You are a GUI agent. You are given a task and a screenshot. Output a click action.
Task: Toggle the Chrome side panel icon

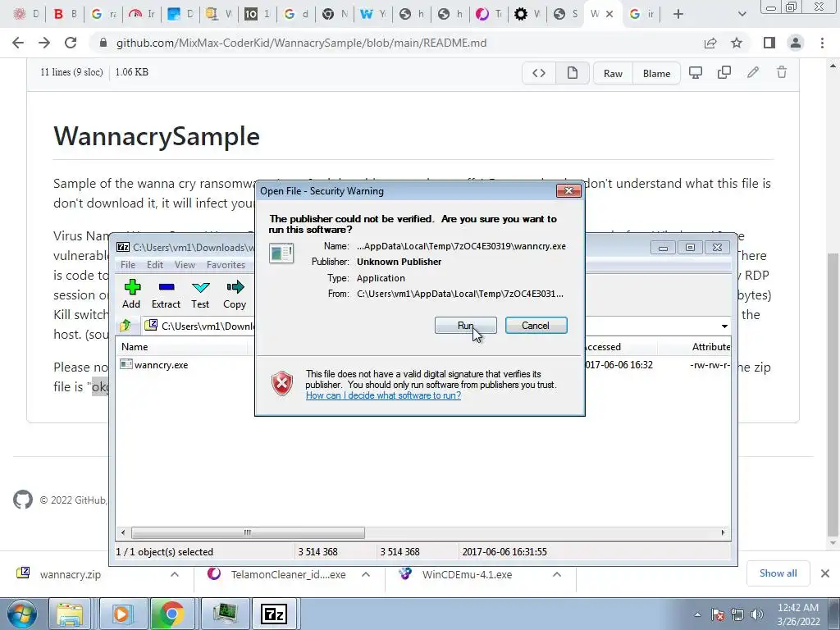769,43
